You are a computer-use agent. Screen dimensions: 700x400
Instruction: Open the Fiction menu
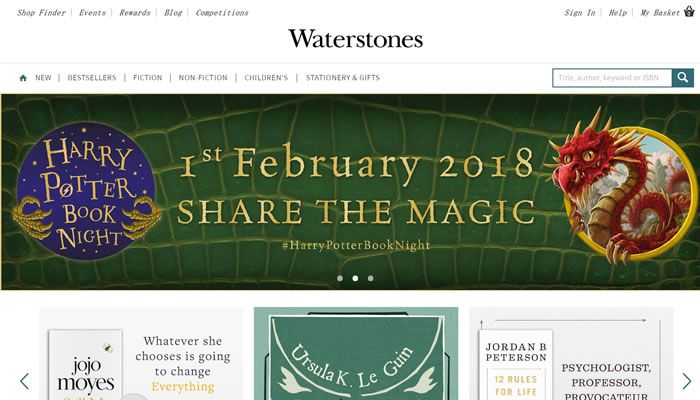click(x=148, y=78)
